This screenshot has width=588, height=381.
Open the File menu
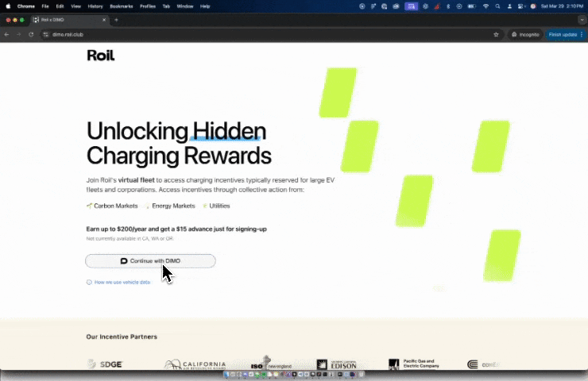[x=45, y=6]
